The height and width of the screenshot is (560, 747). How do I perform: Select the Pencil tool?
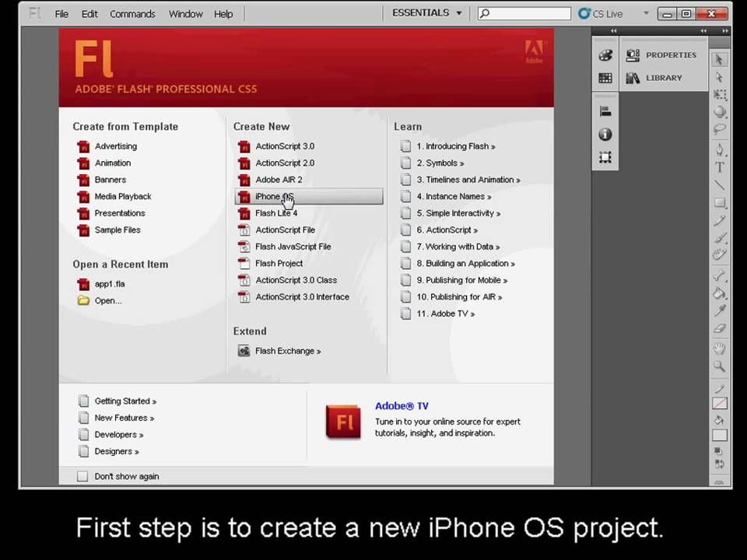coord(719,220)
